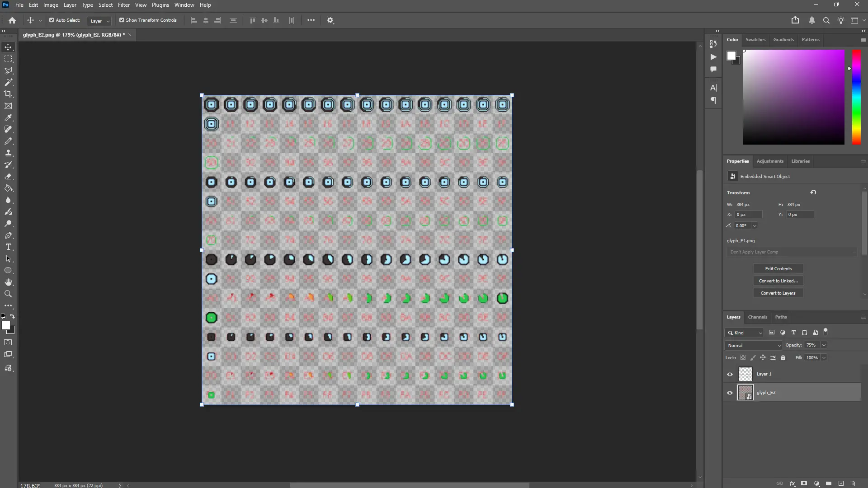The height and width of the screenshot is (488, 868).
Task: Select the Type tool
Action: point(9,247)
